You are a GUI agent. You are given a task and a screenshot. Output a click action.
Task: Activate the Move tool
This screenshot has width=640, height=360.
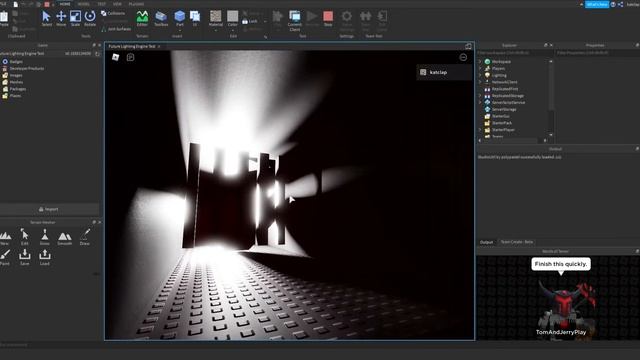click(x=61, y=18)
